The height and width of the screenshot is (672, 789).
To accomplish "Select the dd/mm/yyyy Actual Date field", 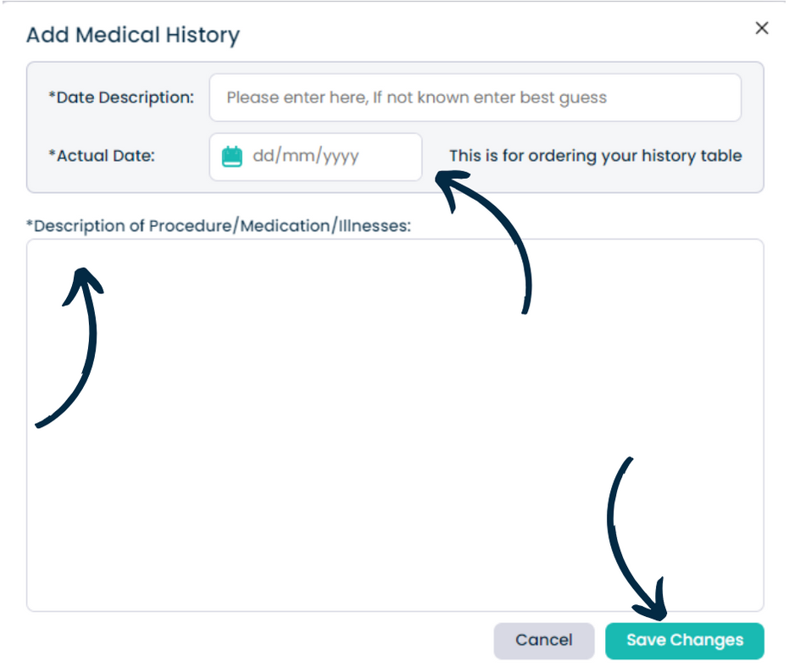I will pos(315,157).
